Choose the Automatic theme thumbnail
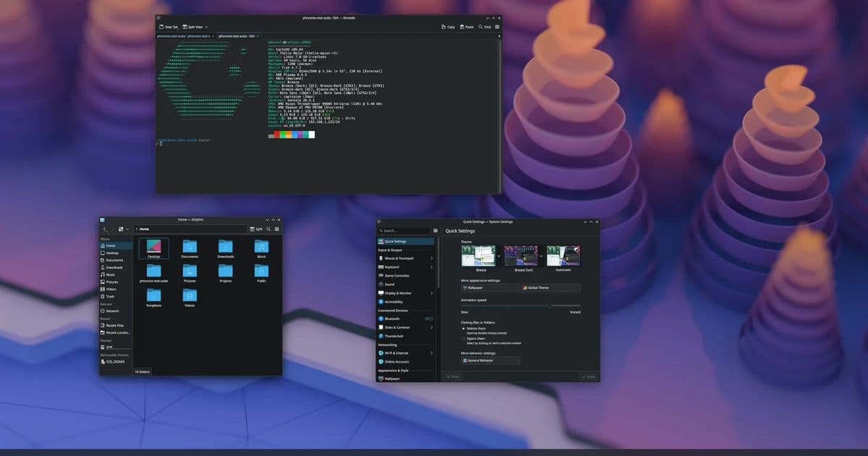868x456 pixels. click(x=563, y=256)
